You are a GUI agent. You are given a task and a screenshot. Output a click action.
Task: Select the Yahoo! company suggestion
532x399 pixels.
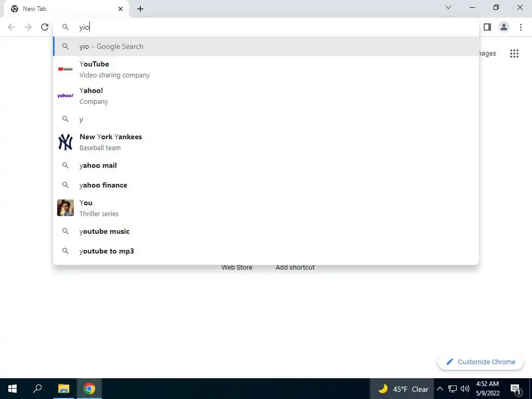(x=266, y=96)
